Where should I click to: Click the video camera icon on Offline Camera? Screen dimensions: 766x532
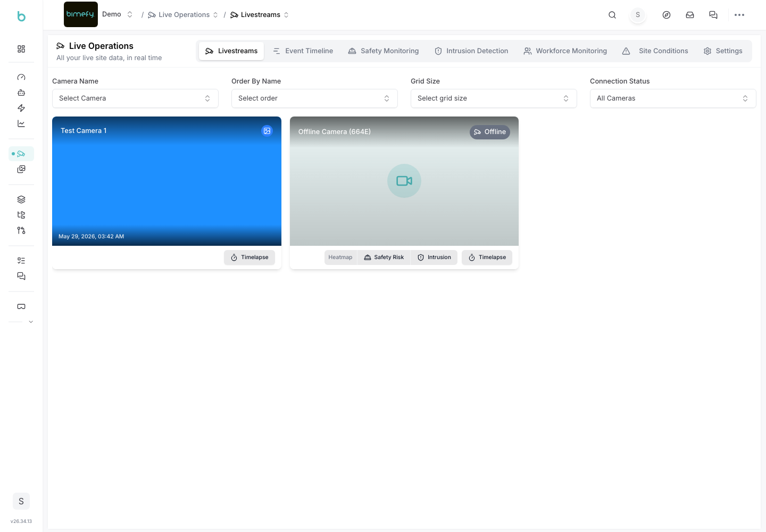point(404,181)
